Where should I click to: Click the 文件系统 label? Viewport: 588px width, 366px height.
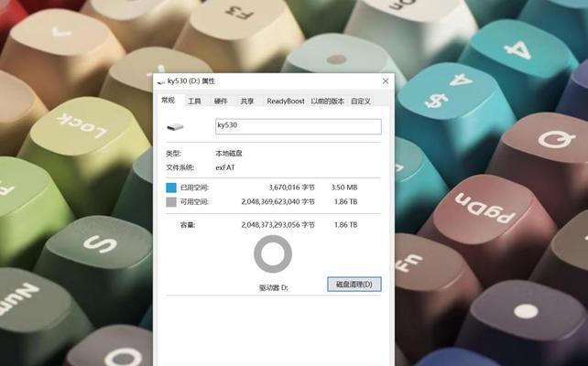180,167
